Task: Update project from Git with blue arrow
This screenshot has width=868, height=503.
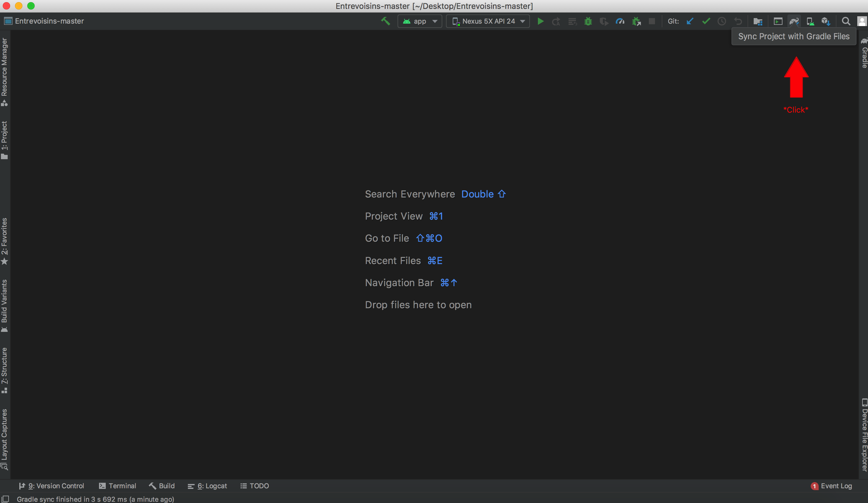Action: coord(690,21)
